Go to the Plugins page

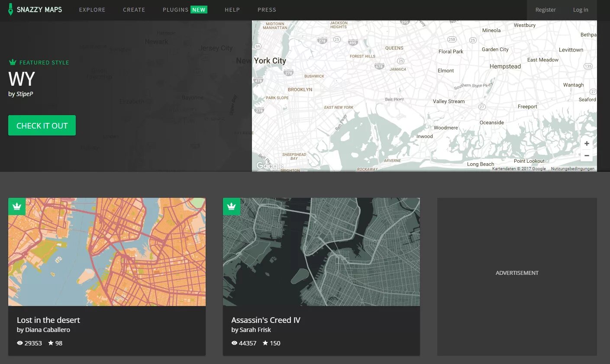point(175,10)
